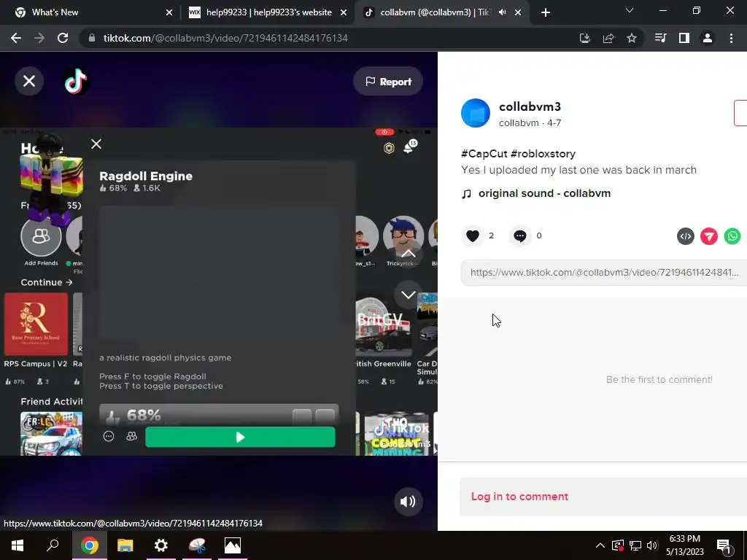Click the address bar URL
This screenshot has height=560, width=747.
pos(225,38)
